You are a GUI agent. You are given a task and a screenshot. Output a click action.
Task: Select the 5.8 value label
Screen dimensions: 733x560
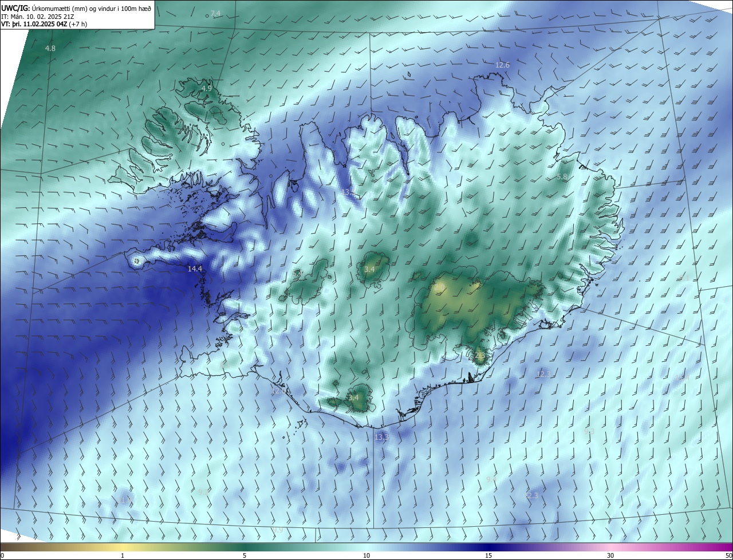click(562, 177)
